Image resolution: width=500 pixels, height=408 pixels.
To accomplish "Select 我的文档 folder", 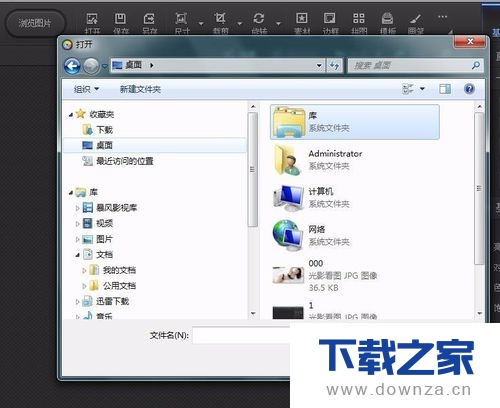I will (x=113, y=270).
